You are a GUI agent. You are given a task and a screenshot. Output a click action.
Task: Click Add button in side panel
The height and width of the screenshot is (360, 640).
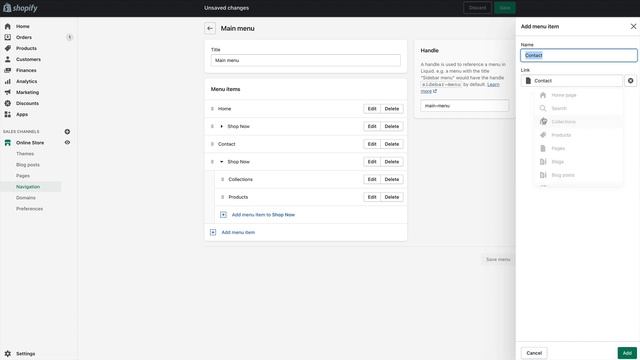coord(627,353)
